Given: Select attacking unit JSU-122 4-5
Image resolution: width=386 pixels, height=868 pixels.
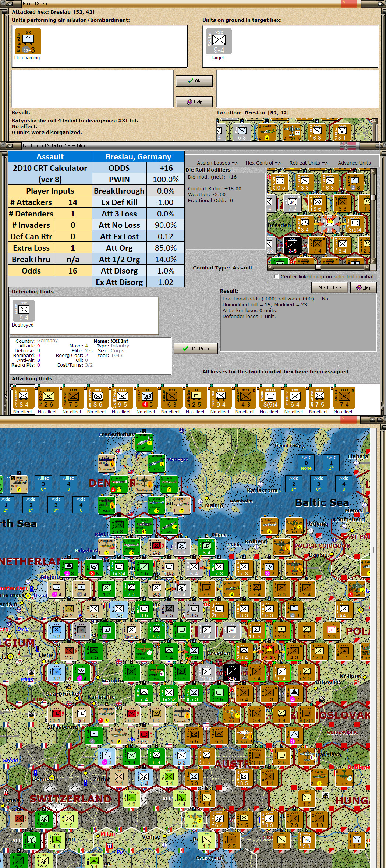Looking at the screenshot, I should coord(147,398).
